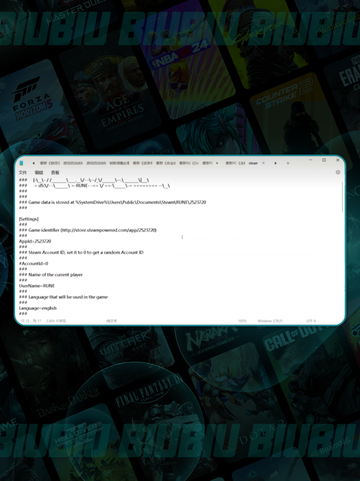The height and width of the screenshot is (481, 360).
Task: Open Notepad settings gear icon
Action: coord(338,172)
